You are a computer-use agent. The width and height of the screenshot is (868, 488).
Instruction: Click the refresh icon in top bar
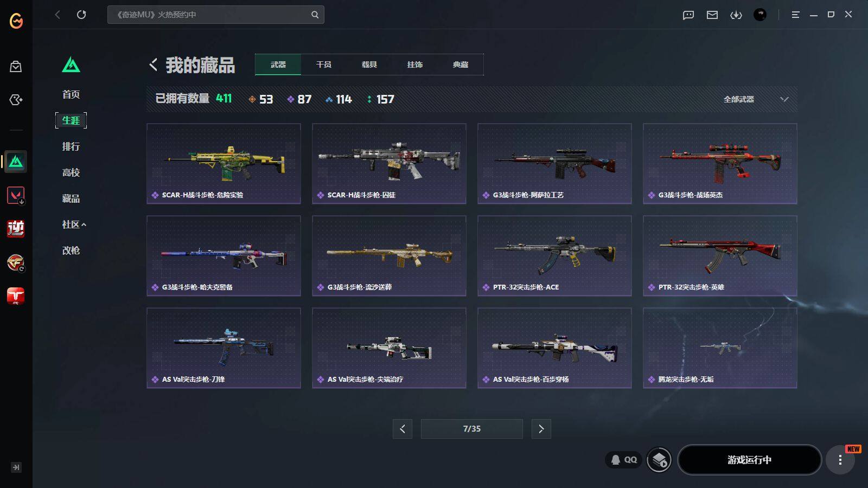pos(81,15)
